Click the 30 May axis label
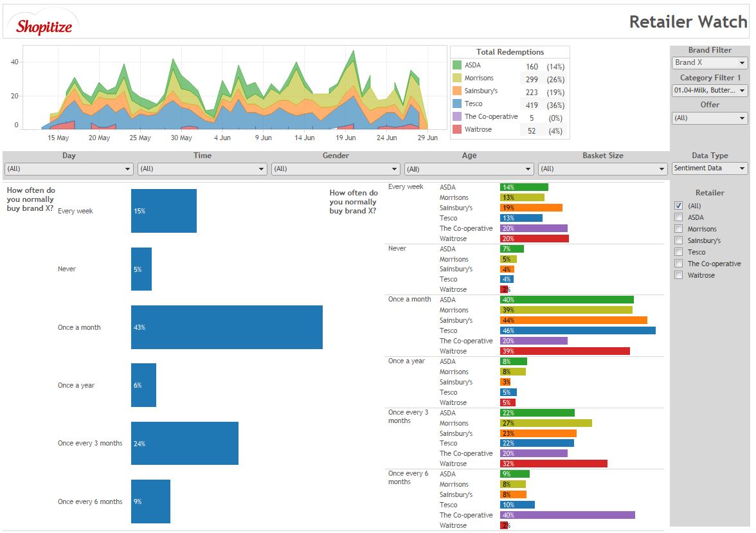 [x=181, y=138]
